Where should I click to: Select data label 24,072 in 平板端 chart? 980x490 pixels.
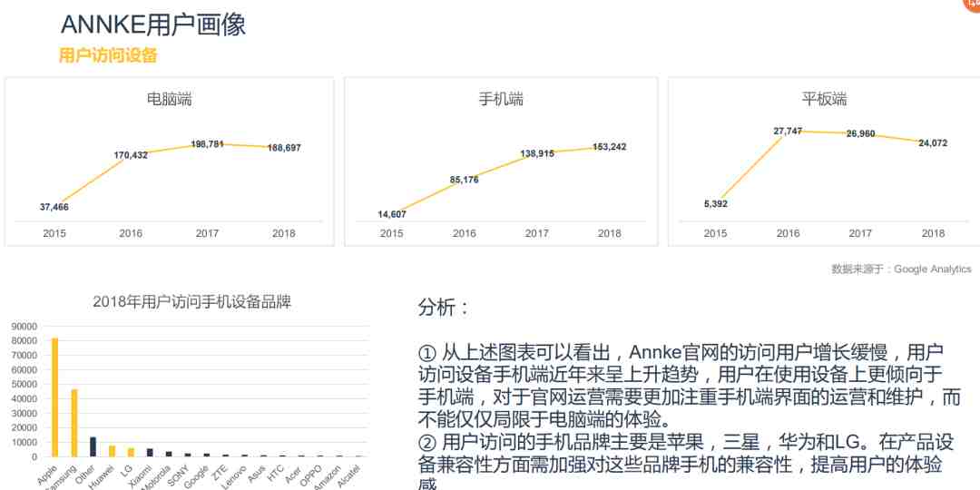click(933, 143)
